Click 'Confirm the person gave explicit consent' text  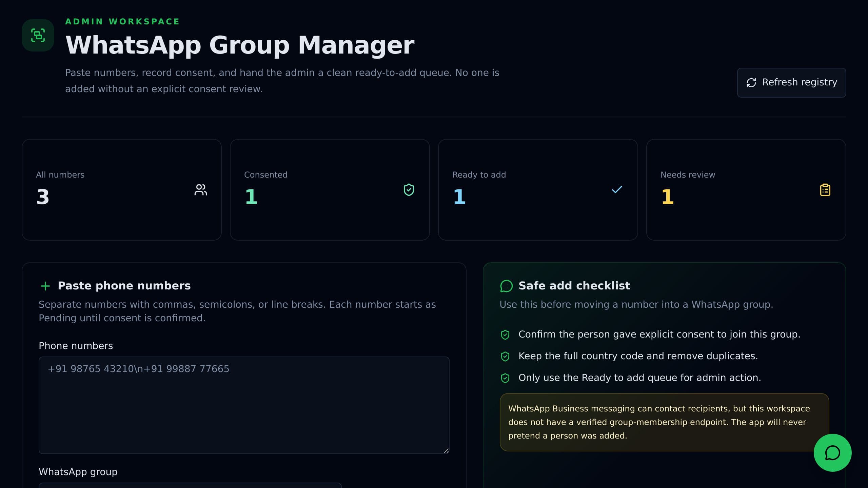(659, 334)
